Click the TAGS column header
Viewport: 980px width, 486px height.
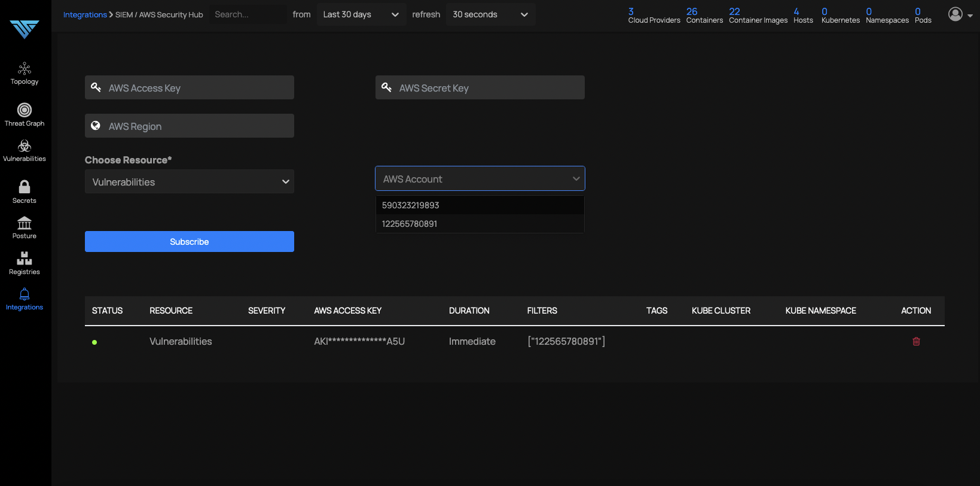coord(657,311)
